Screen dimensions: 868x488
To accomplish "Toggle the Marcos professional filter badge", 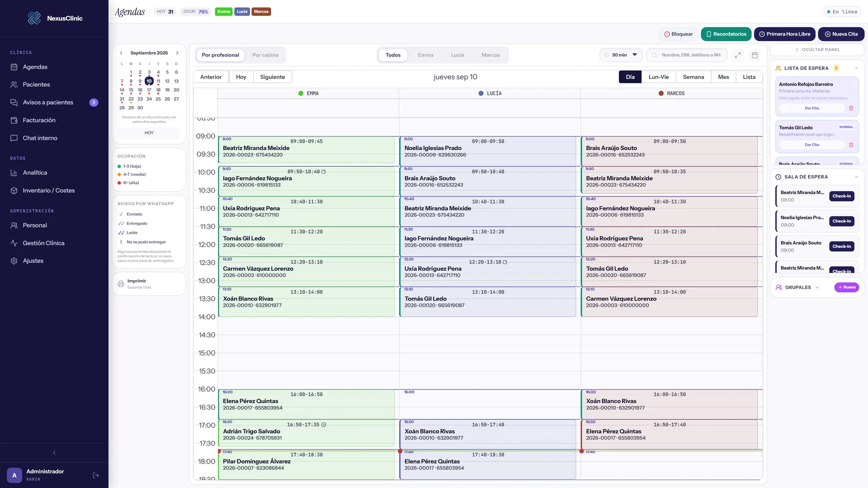I will [x=261, y=12].
